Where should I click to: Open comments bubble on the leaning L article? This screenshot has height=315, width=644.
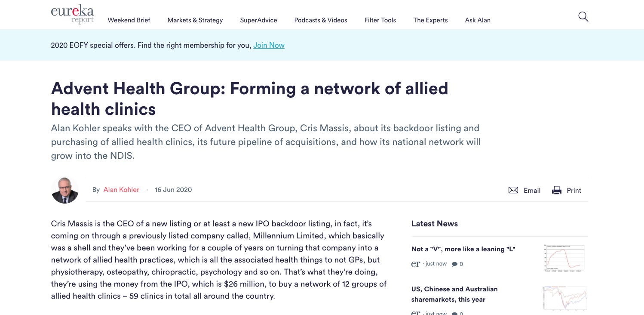pyautogui.click(x=456, y=264)
